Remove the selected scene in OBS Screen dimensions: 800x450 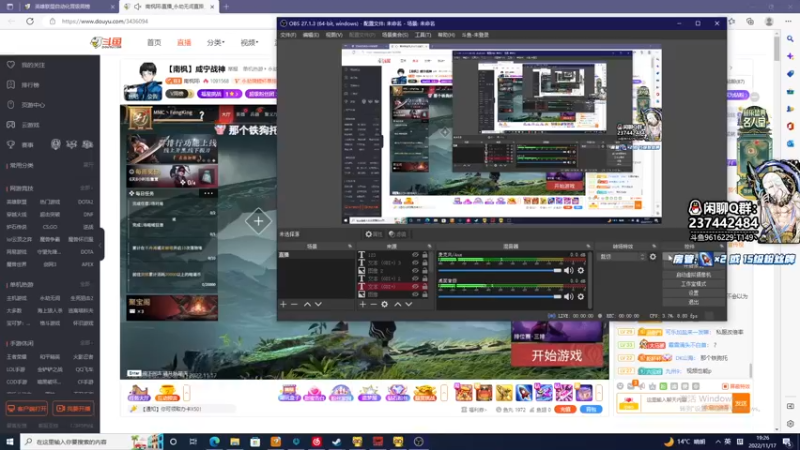point(294,304)
